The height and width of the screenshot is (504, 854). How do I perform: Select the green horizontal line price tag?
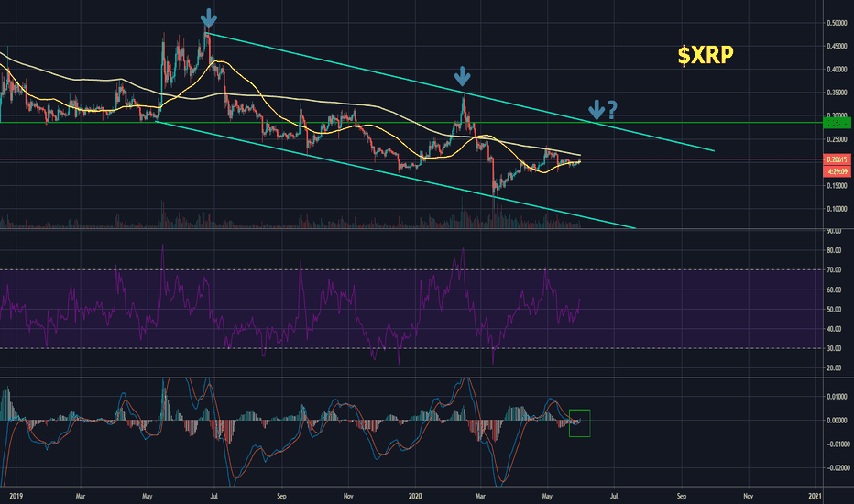837,123
